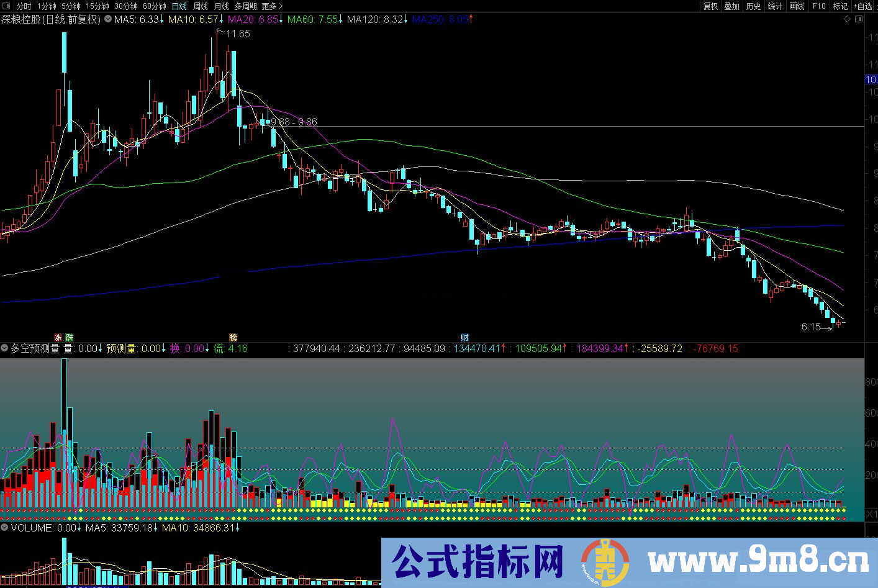Open the 统计 statistics tool
Image resolution: width=878 pixels, height=588 pixels.
tap(774, 6)
